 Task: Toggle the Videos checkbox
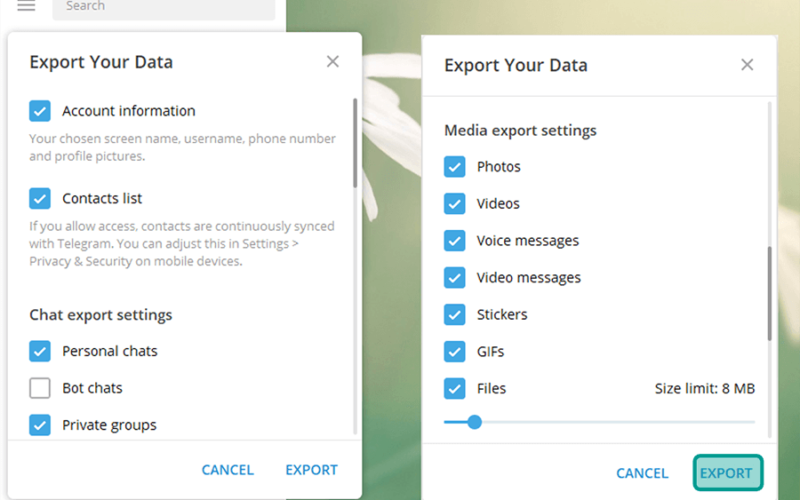pos(455,204)
